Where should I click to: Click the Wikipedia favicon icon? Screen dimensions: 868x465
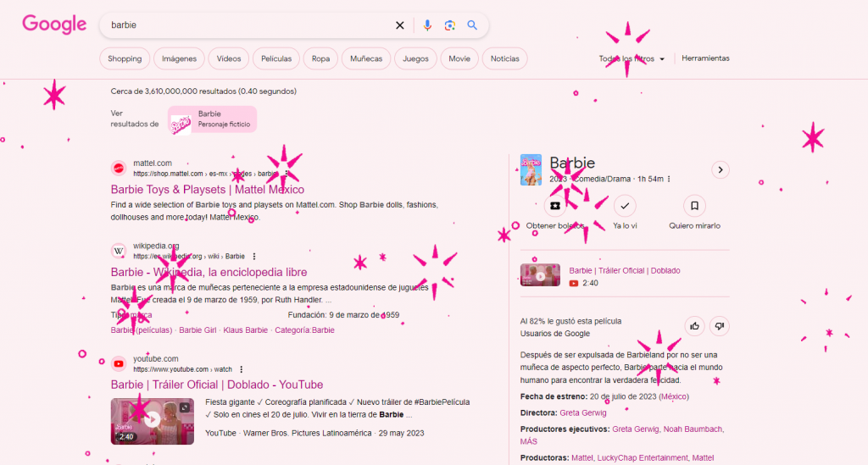pyautogui.click(x=118, y=251)
